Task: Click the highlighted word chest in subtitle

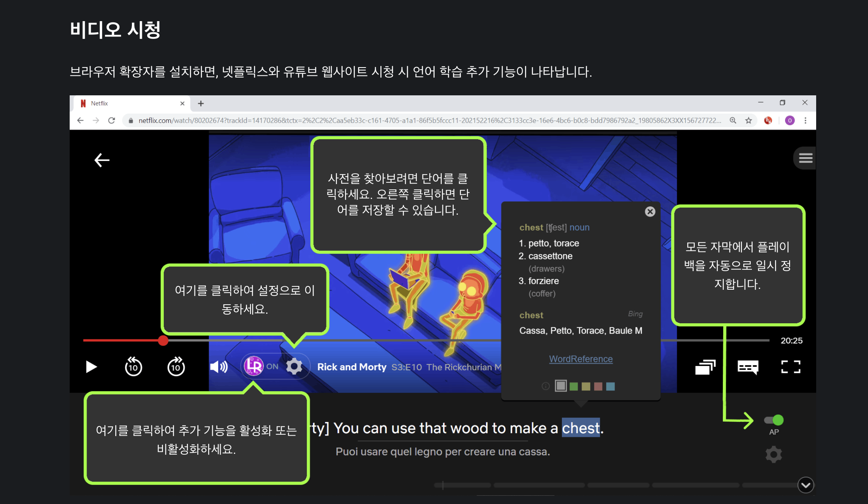Action: coord(581,428)
